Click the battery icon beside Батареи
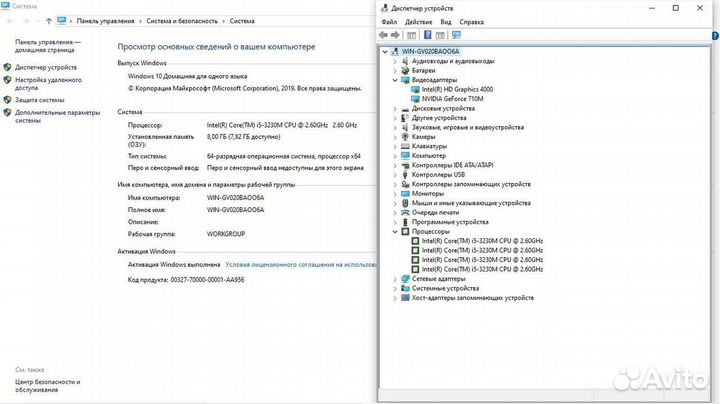 point(405,71)
